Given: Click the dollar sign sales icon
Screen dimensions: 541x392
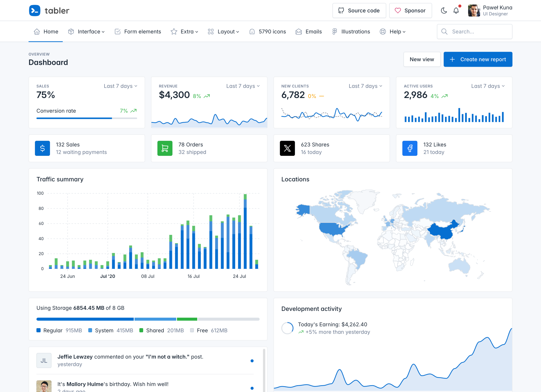Looking at the screenshot, I should point(42,148).
